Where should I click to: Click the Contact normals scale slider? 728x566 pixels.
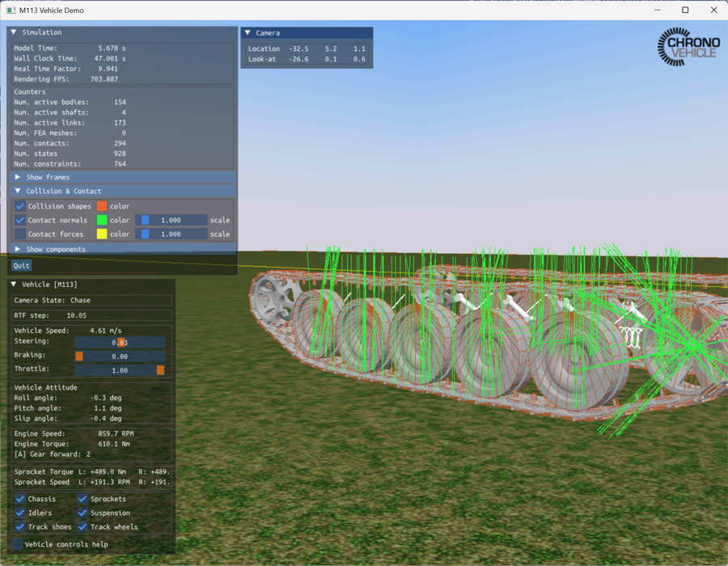point(171,220)
